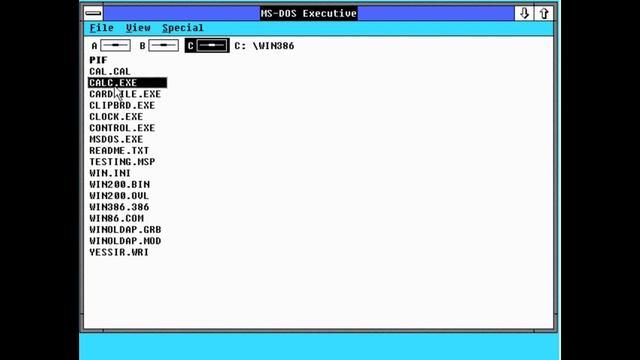The image size is (640, 360).
Task: Select CARDFILE.EXE in file list
Action: tap(125, 94)
